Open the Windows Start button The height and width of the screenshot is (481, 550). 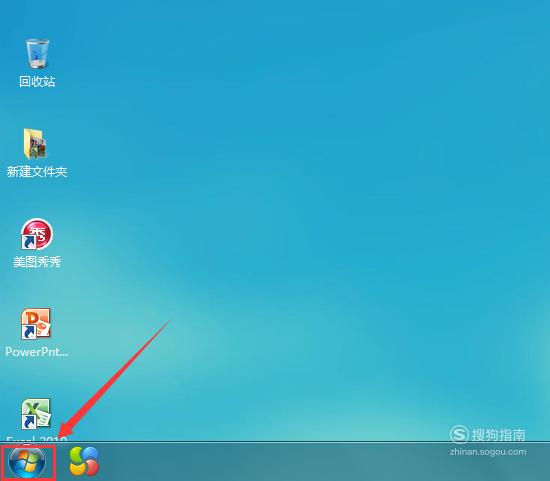27,462
